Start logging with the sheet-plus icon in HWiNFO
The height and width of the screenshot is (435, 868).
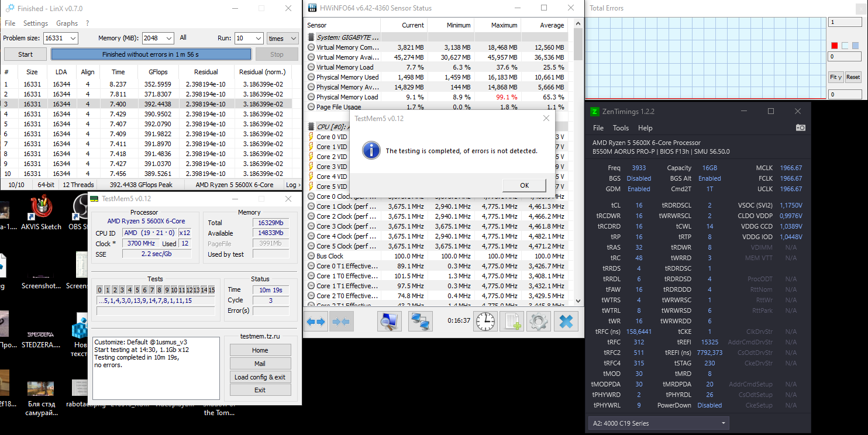pyautogui.click(x=513, y=322)
